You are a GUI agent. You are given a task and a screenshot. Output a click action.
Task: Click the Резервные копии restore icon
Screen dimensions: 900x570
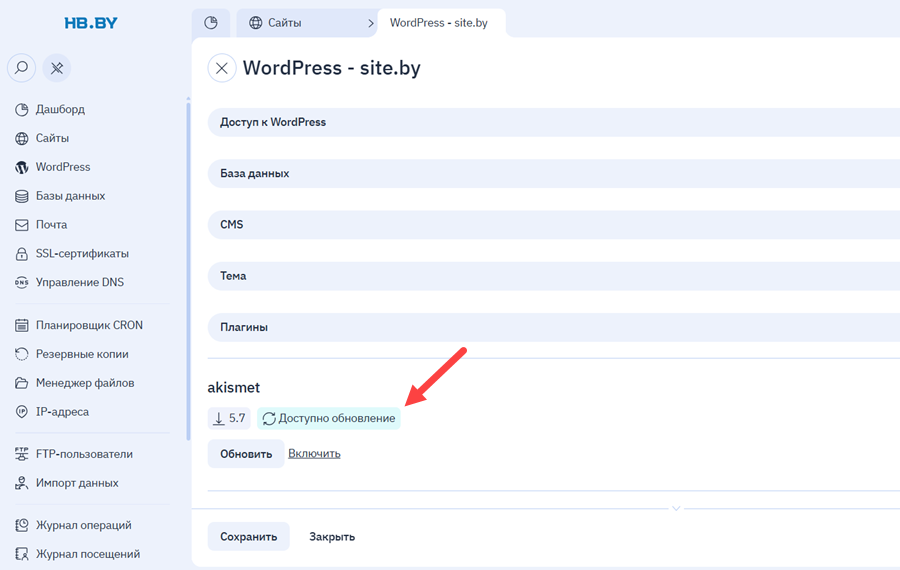pos(22,354)
